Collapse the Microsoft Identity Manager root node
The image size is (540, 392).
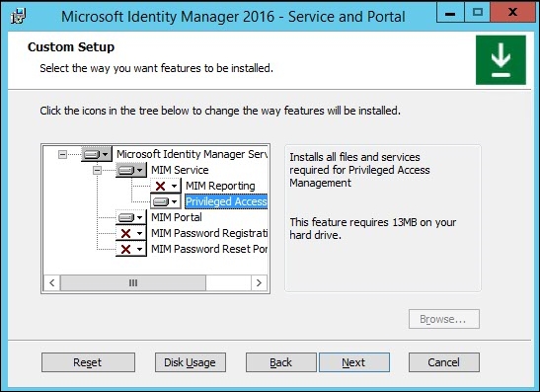click(x=62, y=154)
